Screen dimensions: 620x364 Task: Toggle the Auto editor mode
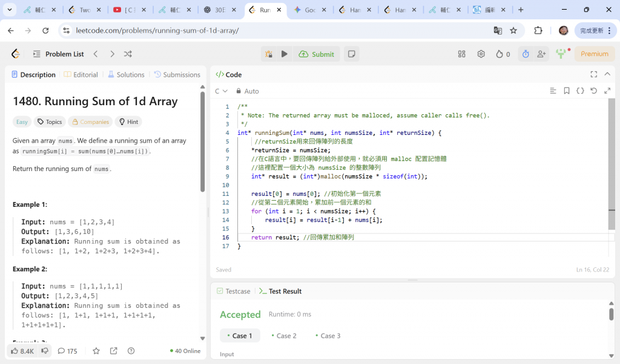click(x=248, y=91)
